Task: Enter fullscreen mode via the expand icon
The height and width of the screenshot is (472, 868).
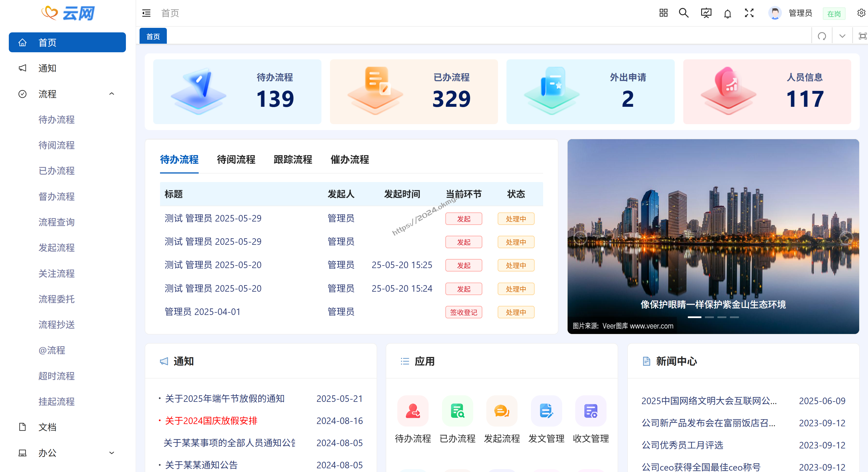Action: 749,13
